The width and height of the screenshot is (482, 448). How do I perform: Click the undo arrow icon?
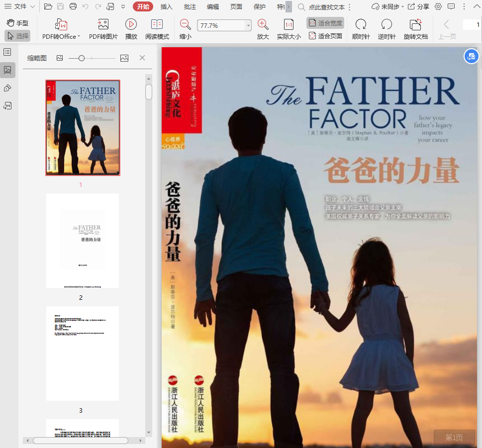pos(86,6)
